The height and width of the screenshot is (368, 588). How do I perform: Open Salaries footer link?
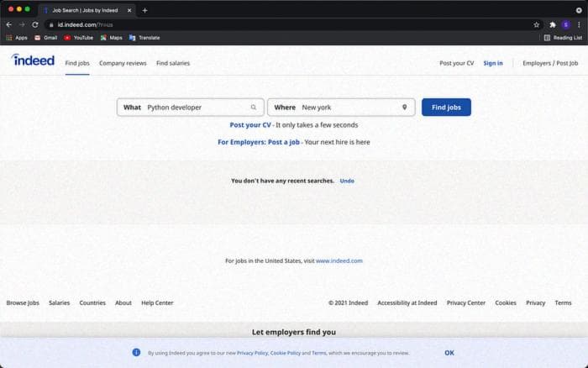tap(60, 302)
